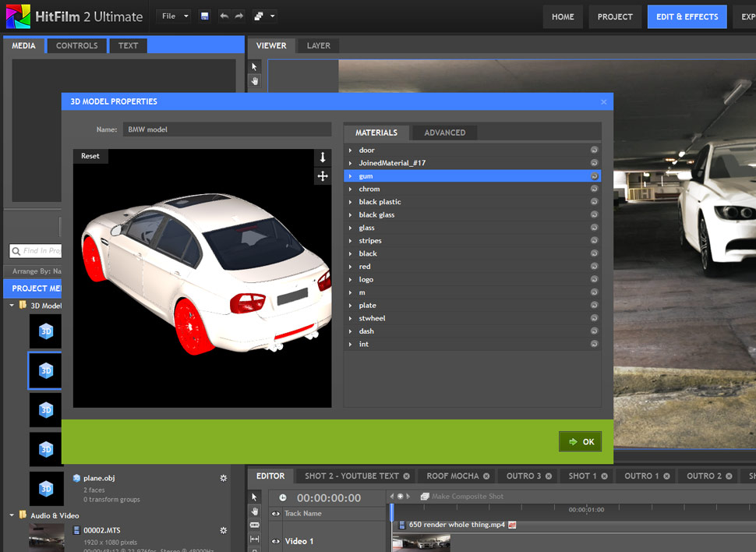Screen dimensions: 756x552
Task: Open the workspace layout dropdown arrow
Action: point(273,16)
